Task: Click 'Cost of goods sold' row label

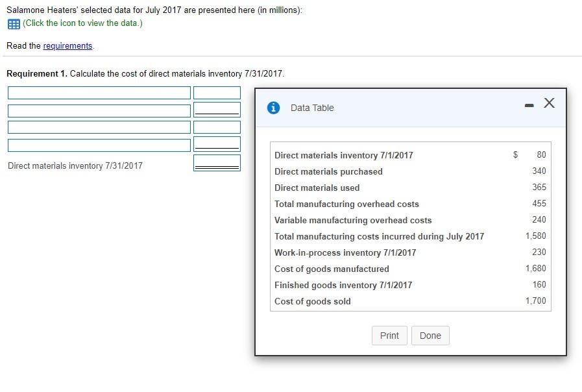Action: pyautogui.click(x=313, y=301)
